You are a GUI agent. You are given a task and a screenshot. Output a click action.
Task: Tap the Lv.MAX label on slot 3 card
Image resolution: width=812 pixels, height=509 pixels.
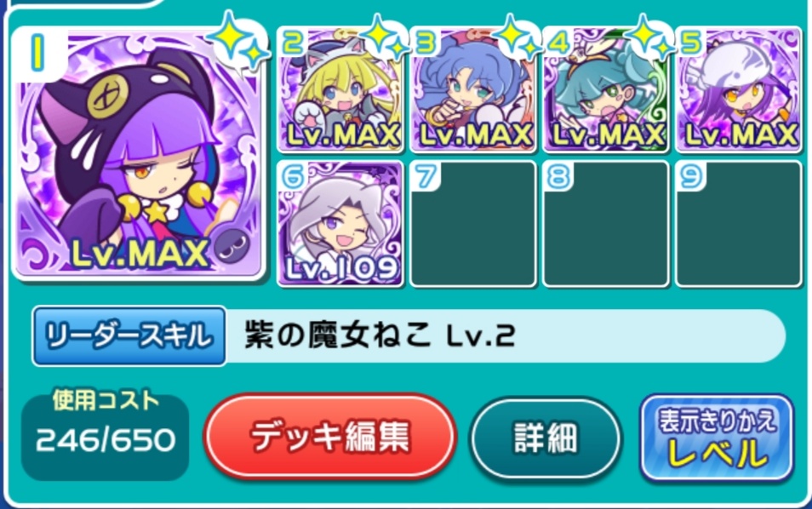click(x=476, y=134)
